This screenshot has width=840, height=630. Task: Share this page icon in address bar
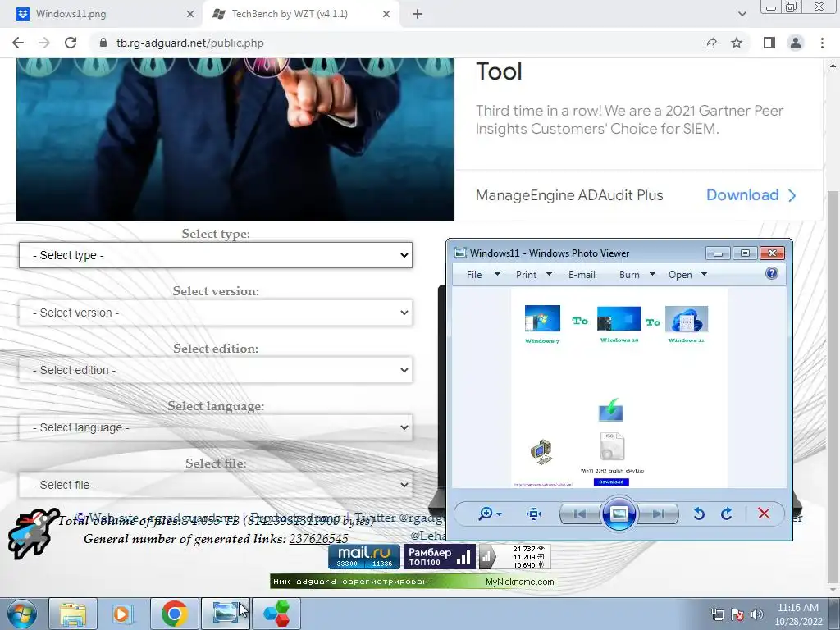coord(710,43)
